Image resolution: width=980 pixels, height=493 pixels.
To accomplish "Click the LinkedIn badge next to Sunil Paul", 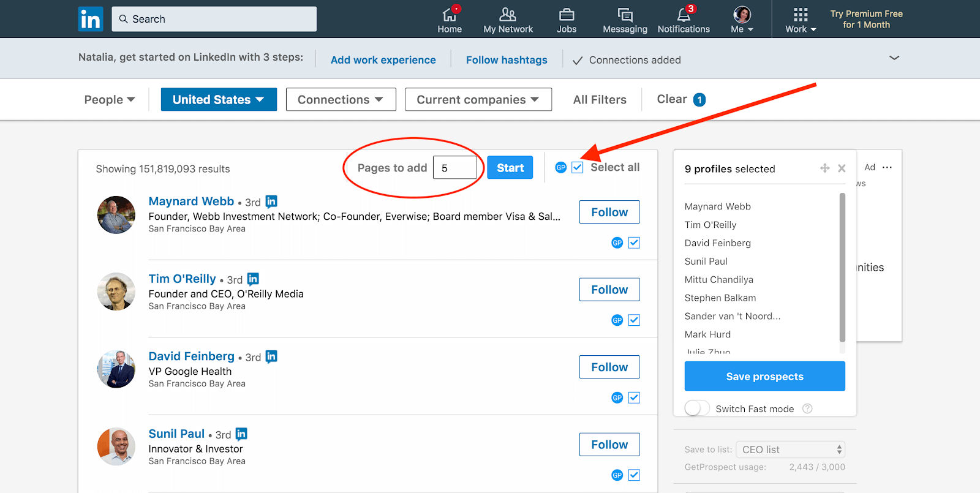I will pyautogui.click(x=241, y=434).
